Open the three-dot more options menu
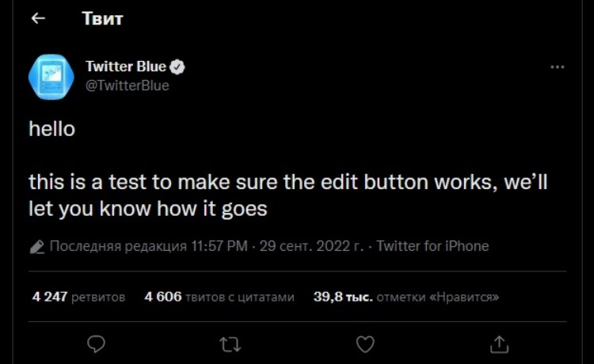This screenshot has width=594, height=364. pos(558,67)
